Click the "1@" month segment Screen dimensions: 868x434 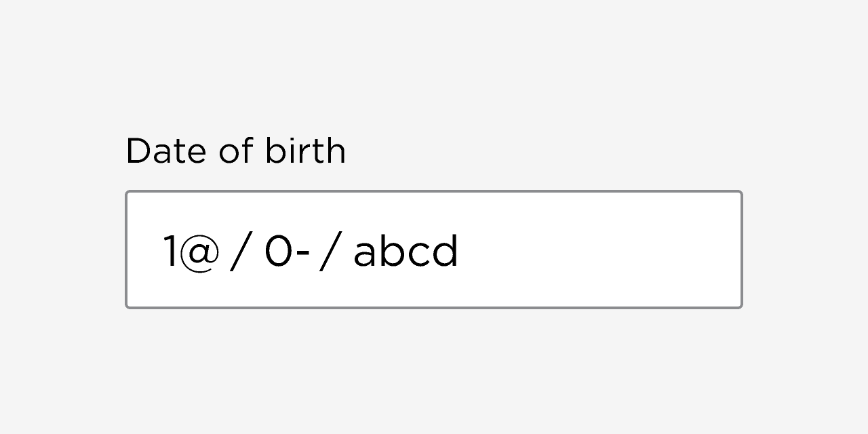click(x=191, y=252)
